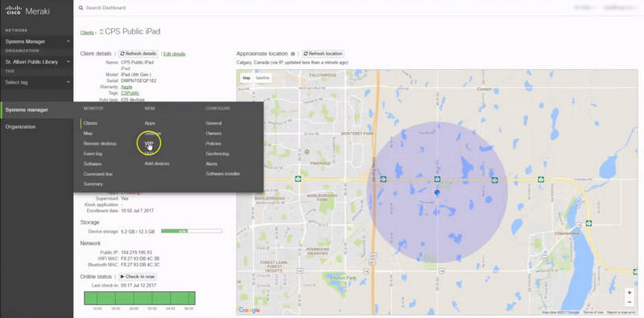Click last check-in 09:17 Jul 12 2017
The width and height of the screenshot is (644, 318).
pyautogui.click(x=138, y=286)
